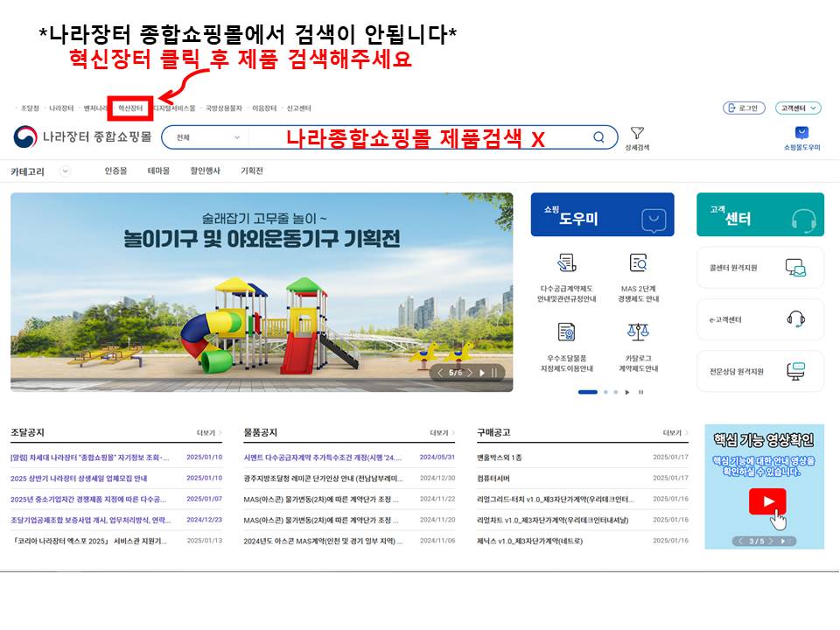
Task: Open notice 조달기업공제조합 보증사업 개시
Action: click(x=90, y=520)
